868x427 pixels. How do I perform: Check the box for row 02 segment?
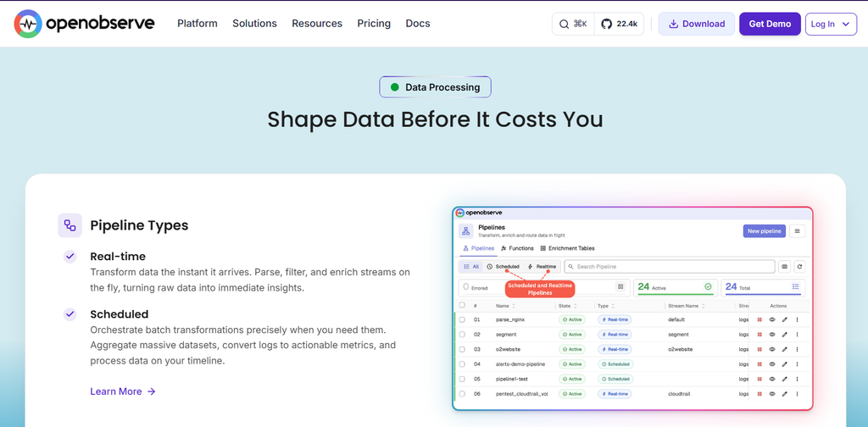[462, 334]
